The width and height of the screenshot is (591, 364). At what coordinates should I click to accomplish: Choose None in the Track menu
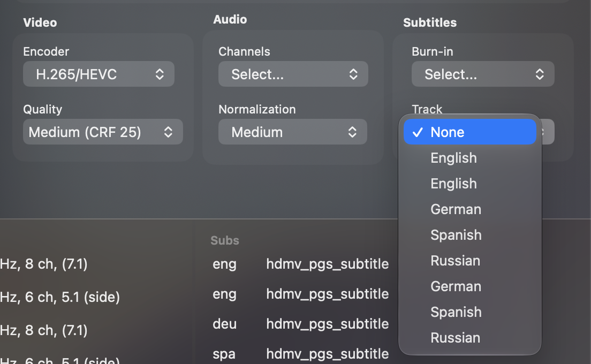click(470, 132)
